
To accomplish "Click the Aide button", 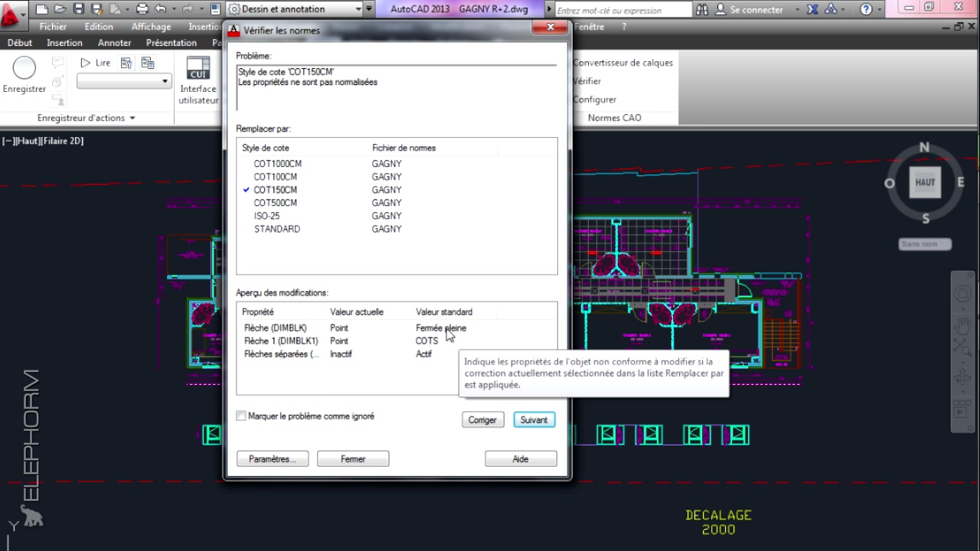I will (521, 459).
